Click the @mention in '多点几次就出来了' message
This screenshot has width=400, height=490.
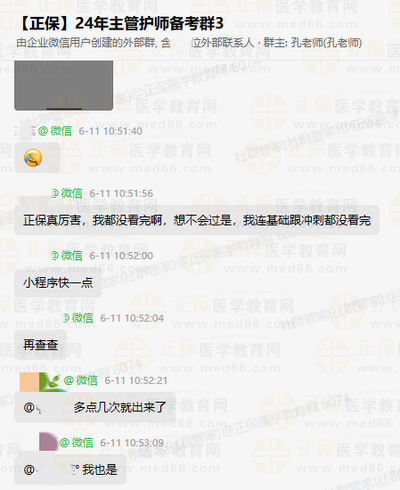[45, 407]
